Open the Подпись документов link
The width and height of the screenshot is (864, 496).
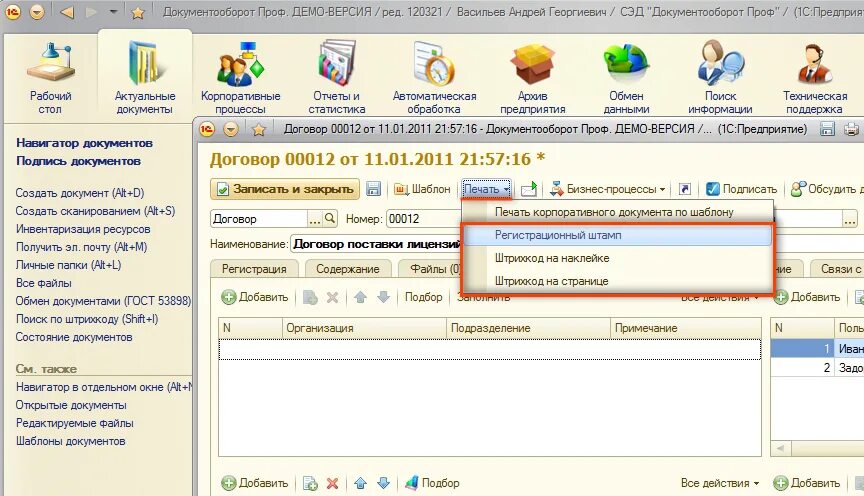click(x=78, y=161)
